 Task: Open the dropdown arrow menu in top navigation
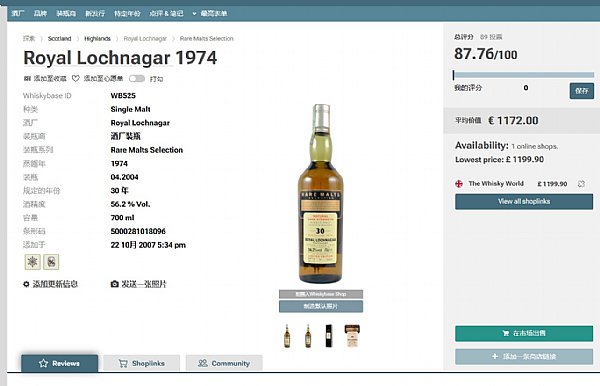point(194,14)
